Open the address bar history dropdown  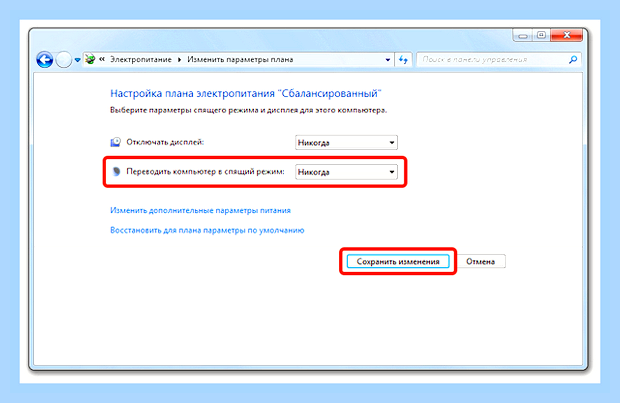388,60
